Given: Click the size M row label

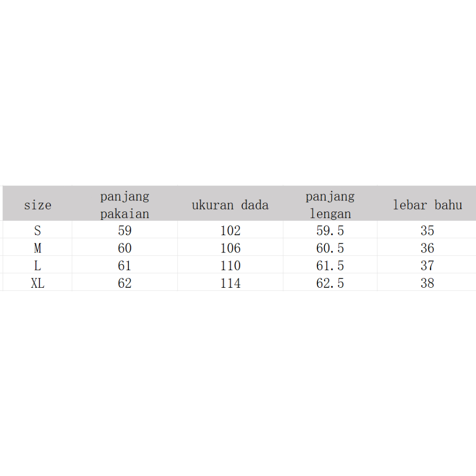Looking at the screenshot, I should [38, 248].
